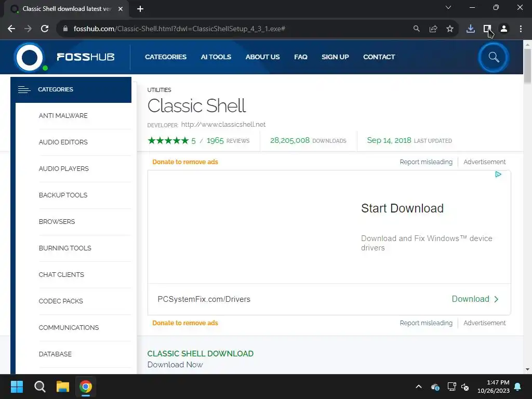Viewport: 532px width, 399px height.
Task: Click top Report misleading link
Action: click(426, 162)
